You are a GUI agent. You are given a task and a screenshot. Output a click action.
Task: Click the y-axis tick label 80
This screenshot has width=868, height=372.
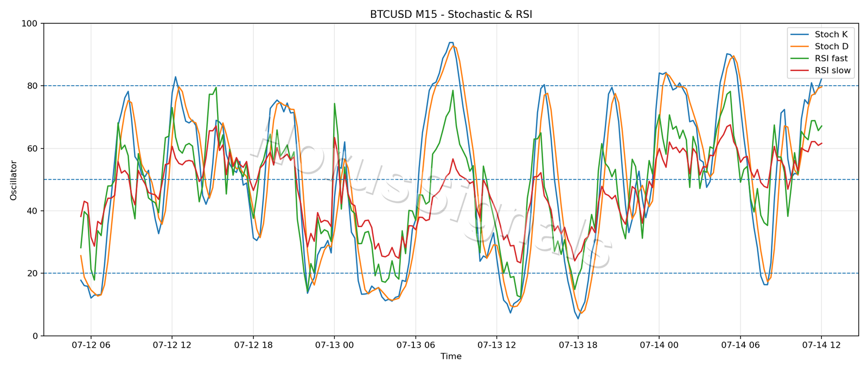point(33,86)
